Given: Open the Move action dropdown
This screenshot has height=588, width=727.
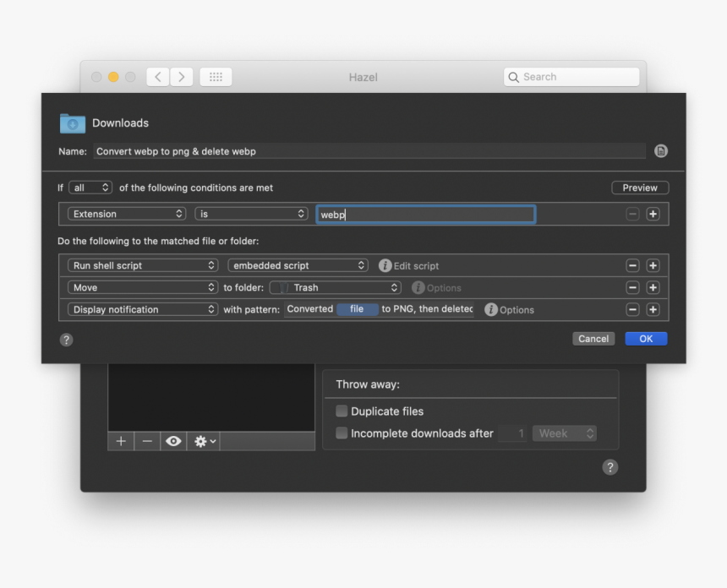Looking at the screenshot, I should tap(143, 287).
